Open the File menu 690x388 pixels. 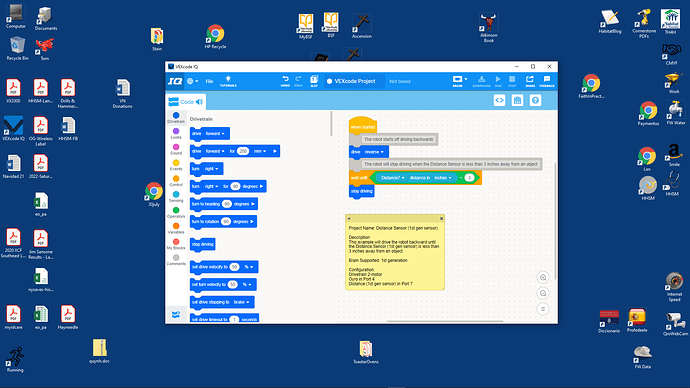click(x=209, y=81)
